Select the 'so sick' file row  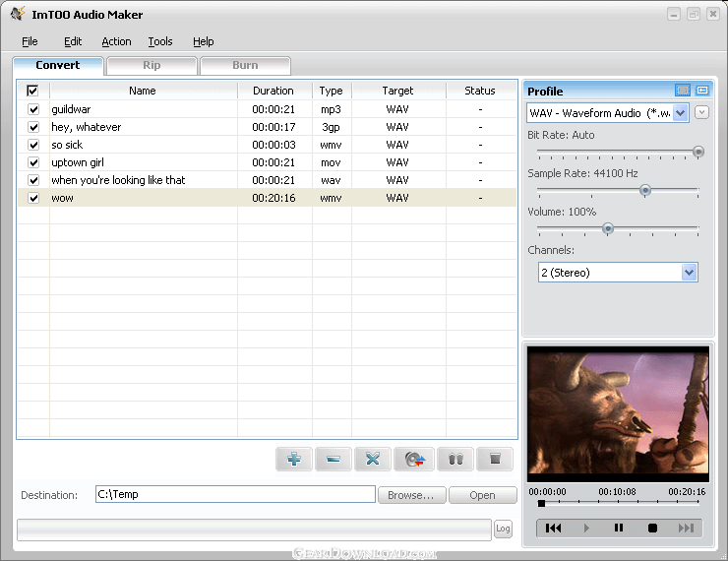(x=267, y=145)
